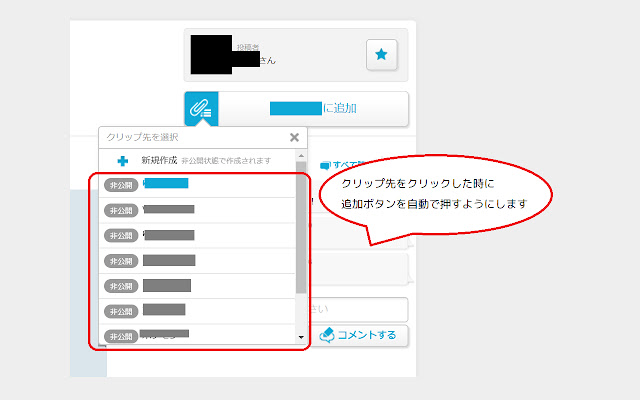Click the speech bubble icon beside すべて
The image size is (640, 400).
coord(325,165)
